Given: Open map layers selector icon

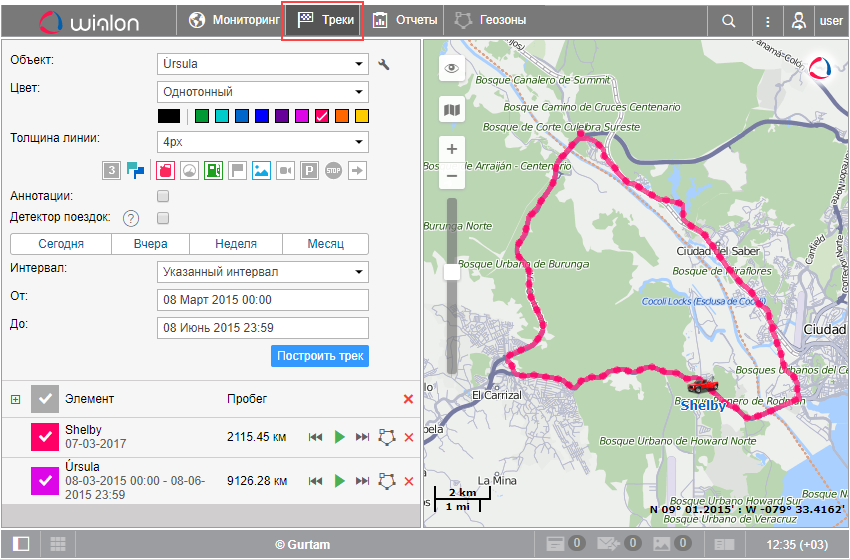Looking at the screenshot, I should click(x=452, y=111).
